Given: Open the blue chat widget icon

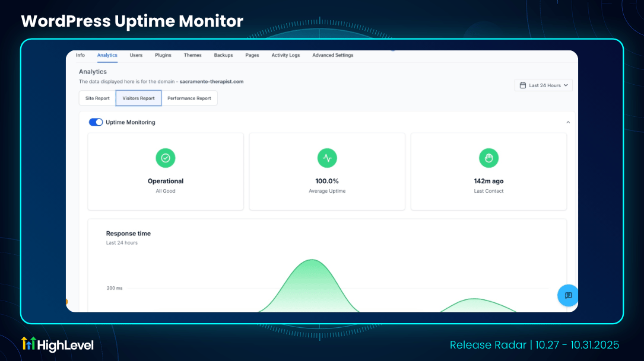Looking at the screenshot, I should pyautogui.click(x=567, y=295).
